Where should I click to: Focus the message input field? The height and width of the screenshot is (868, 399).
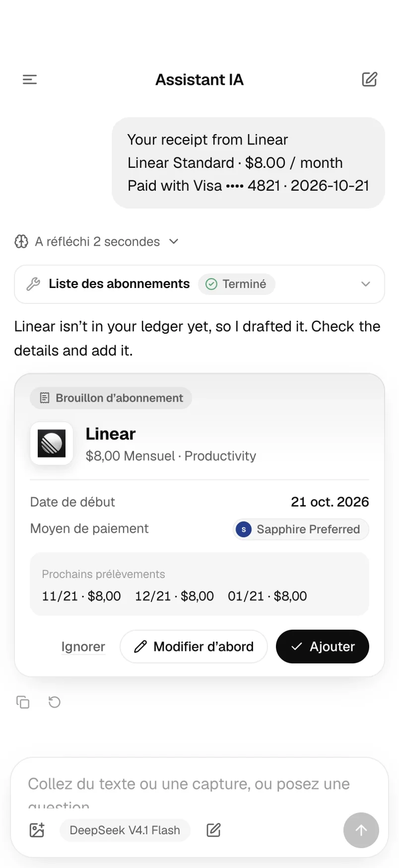pos(189,790)
